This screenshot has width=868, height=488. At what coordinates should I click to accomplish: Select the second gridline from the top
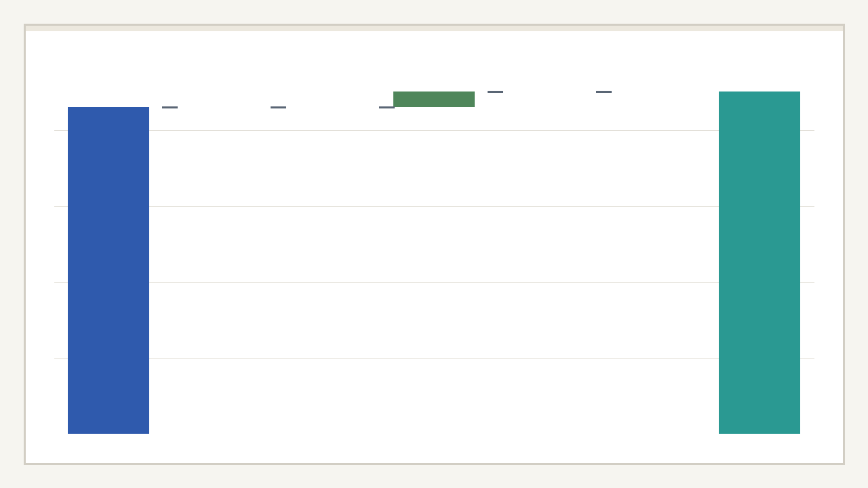click(434, 206)
